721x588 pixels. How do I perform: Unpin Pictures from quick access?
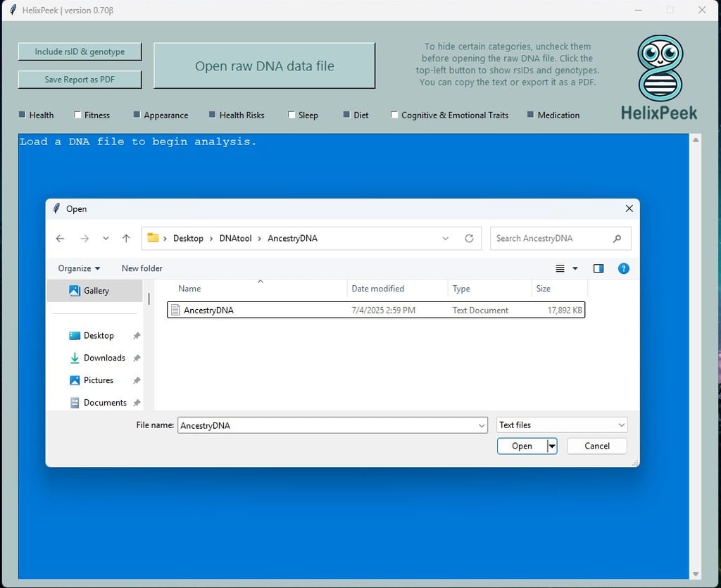(x=137, y=381)
